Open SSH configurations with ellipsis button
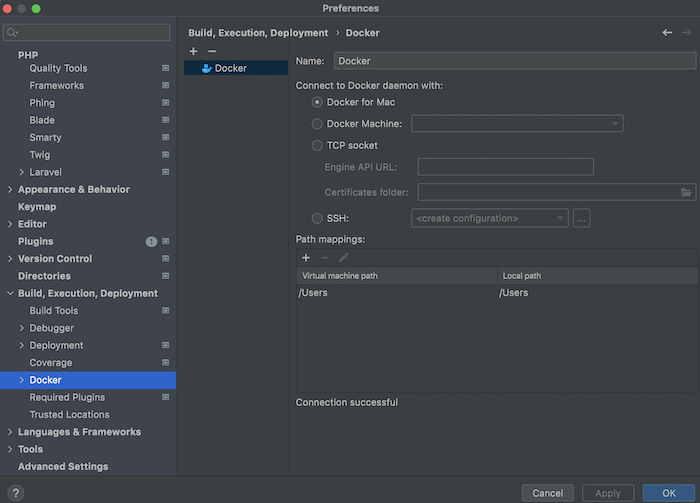 point(581,218)
